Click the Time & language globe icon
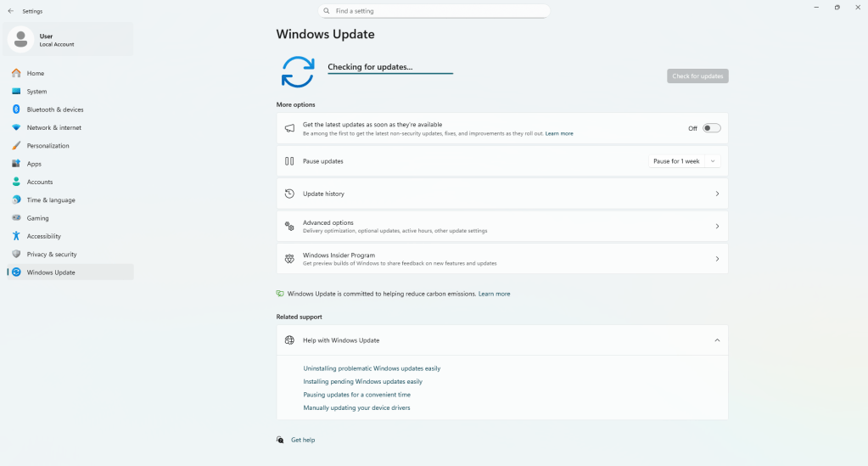The height and width of the screenshot is (466, 868). [x=16, y=199]
